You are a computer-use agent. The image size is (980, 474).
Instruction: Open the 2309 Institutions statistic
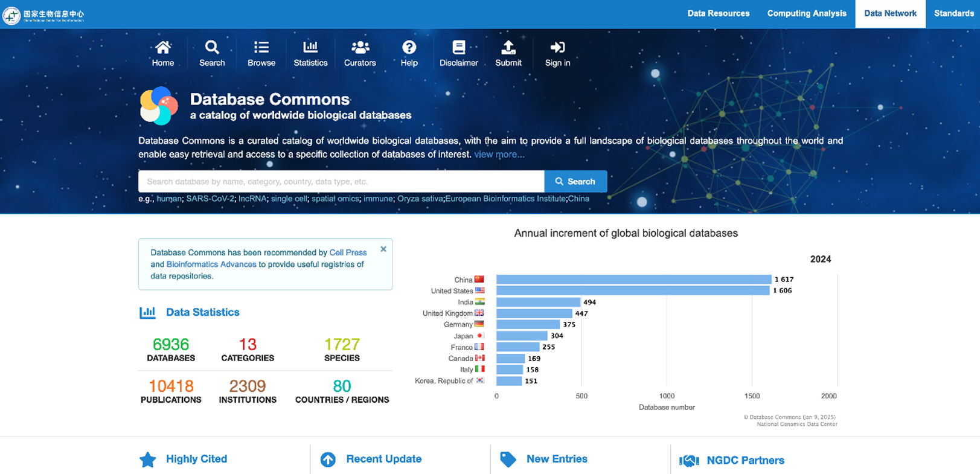click(248, 391)
